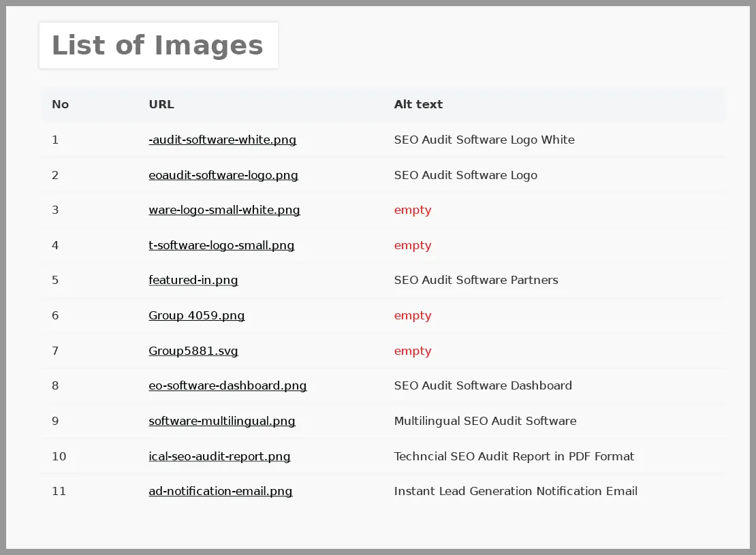Open the Group 4059.png image link

[197, 315]
